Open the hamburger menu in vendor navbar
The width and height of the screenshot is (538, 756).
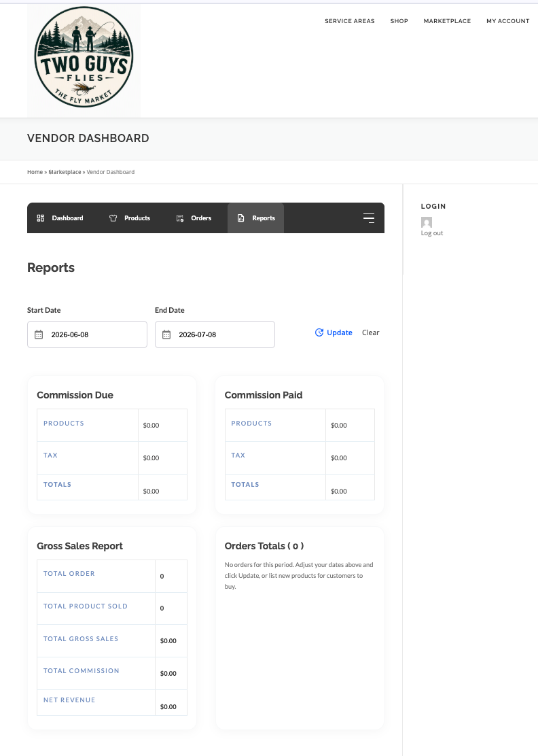(x=369, y=218)
